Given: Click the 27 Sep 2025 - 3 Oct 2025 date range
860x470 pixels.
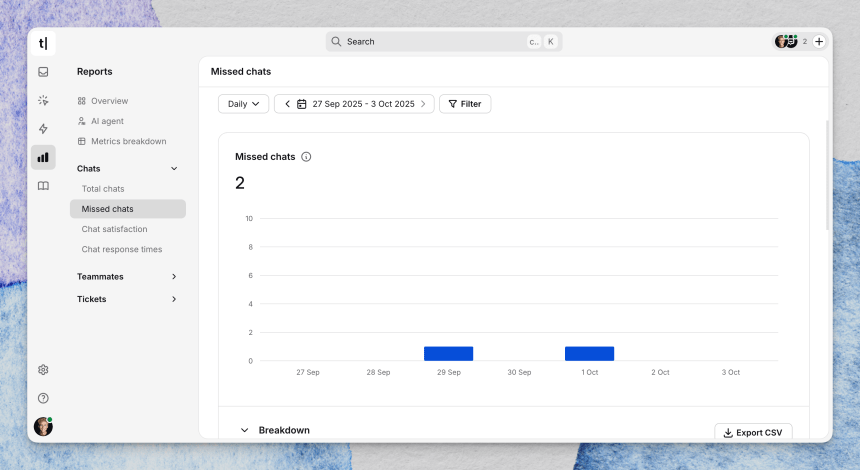Looking at the screenshot, I should click(363, 104).
